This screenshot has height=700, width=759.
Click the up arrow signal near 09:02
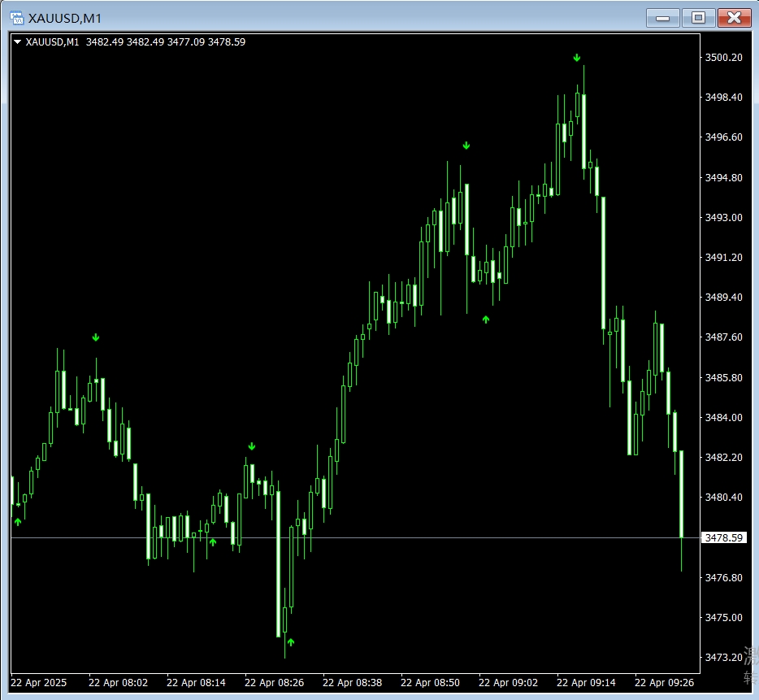(x=486, y=320)
